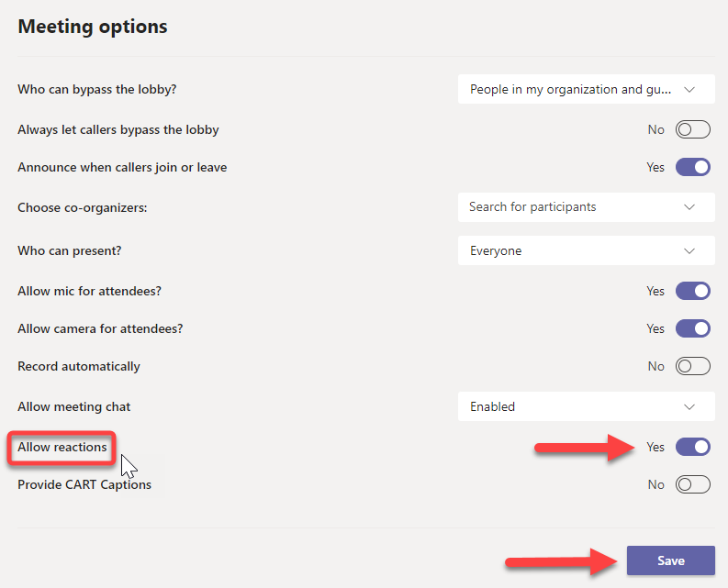The width and height of the screenshot is (728, 588).
Task: Disable announcing when callers join or leave
Action: (x=692, y=167)
